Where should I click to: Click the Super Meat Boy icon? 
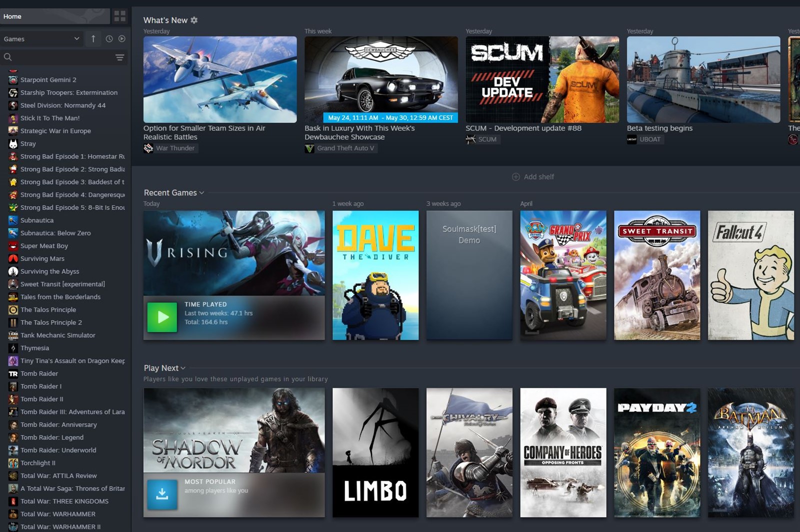(13, 245)
